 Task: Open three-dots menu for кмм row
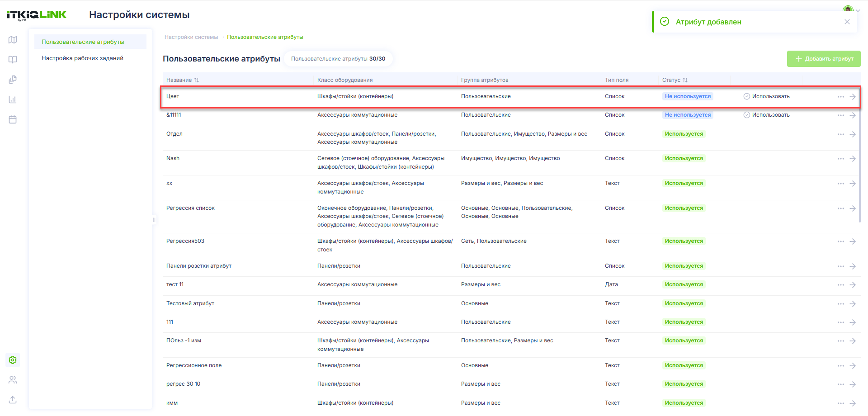pyautogui.click(x=841, y=403)
